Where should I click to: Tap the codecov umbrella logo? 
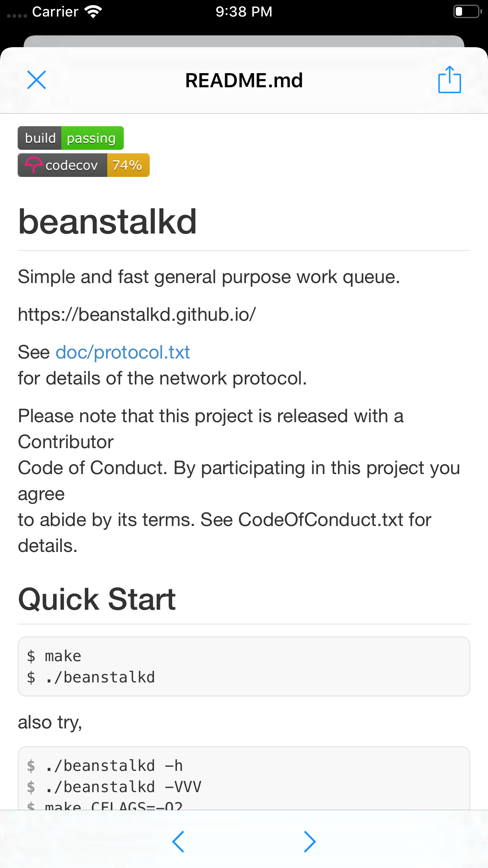click(34, 165)
